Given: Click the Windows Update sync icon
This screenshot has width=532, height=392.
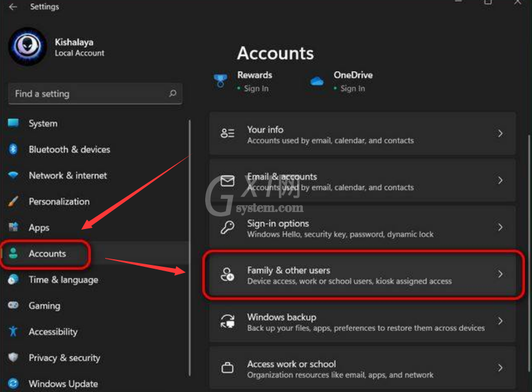Looking at the screenshot, I should tap(13, 383).
